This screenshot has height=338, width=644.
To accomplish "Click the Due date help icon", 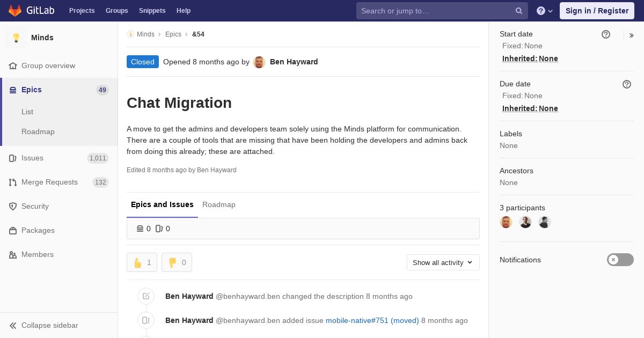I will [627, 84].
